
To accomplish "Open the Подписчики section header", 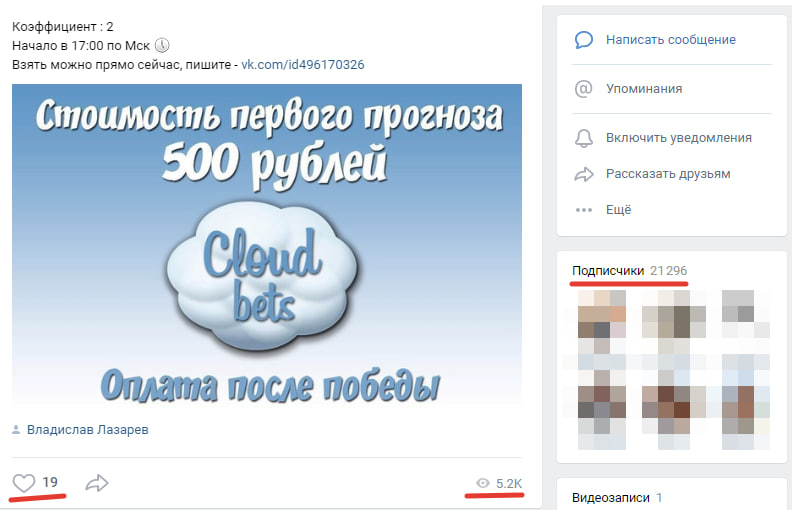I will pyautogui.click(x=607, y=271).
